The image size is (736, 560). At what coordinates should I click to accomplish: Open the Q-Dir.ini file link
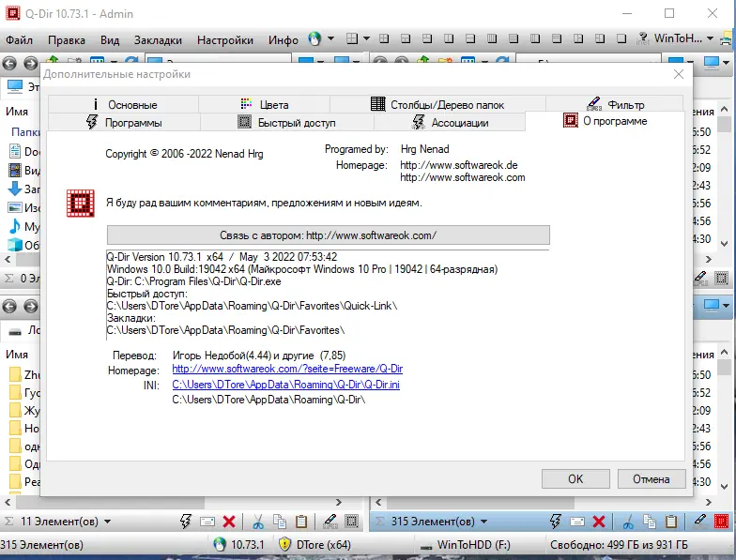click(x=285, y=385)
